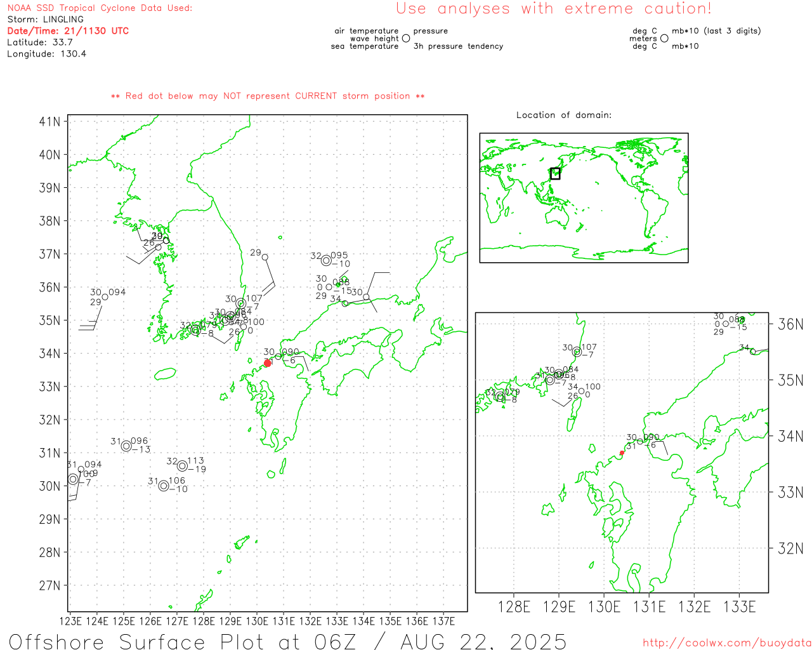Viewport: 812px width, 650px height.
Task: Click the '137E' longitude axis label
Action: (x=443, y=621)
